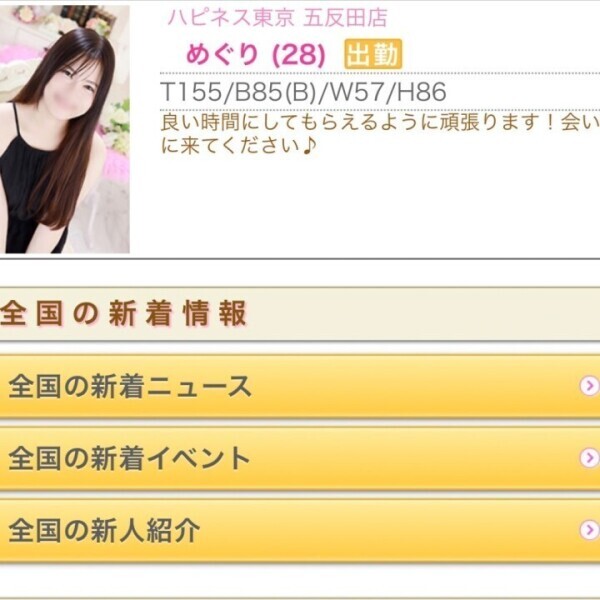
Task: Click the T155/B85(B)/W57/H86 measurements text
Action: (303, 92)
